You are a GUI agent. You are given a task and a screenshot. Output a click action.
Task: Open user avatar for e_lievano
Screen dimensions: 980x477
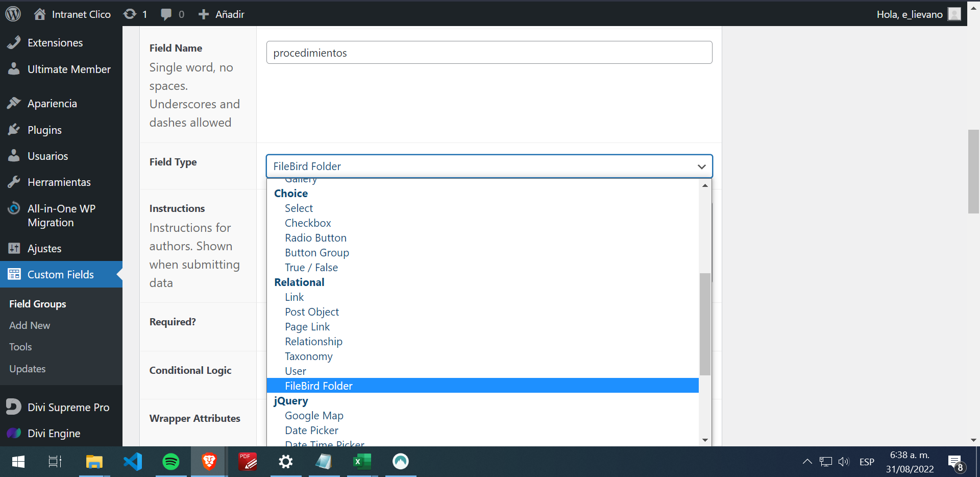954,14
